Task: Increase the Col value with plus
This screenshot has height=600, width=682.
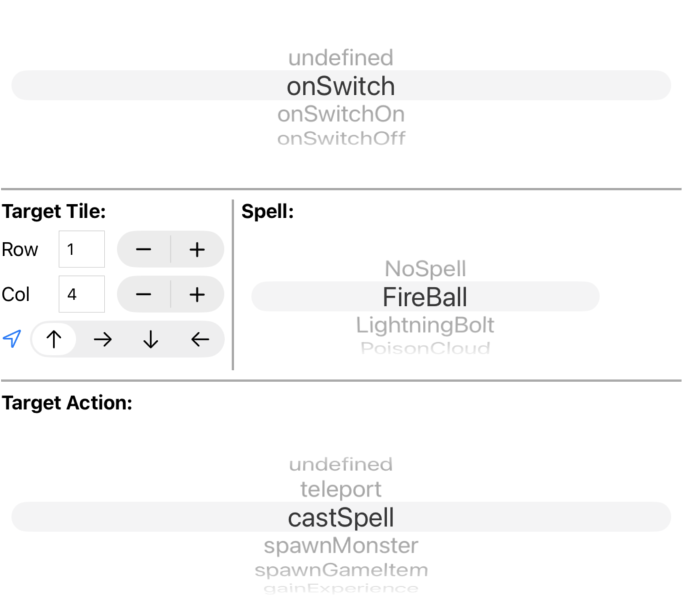Action: pyautogui.click(x=197, y=294)
